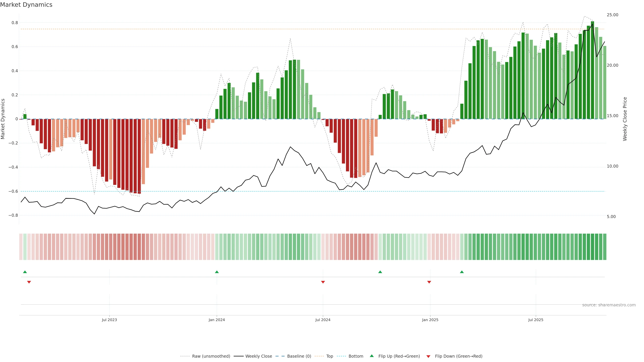
Task: Click the Flip Up legend triangle icon
Action: [x=372, y=356]
